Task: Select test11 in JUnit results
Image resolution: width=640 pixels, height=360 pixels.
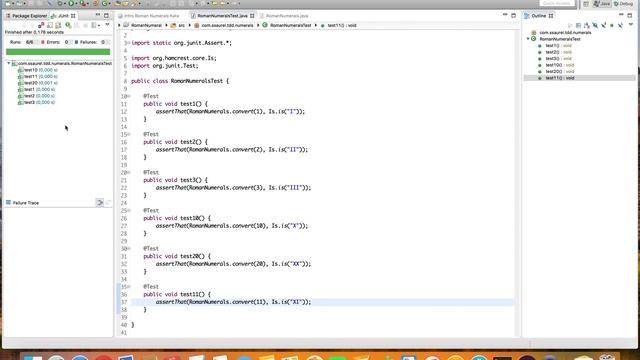Action: (37, 76)
